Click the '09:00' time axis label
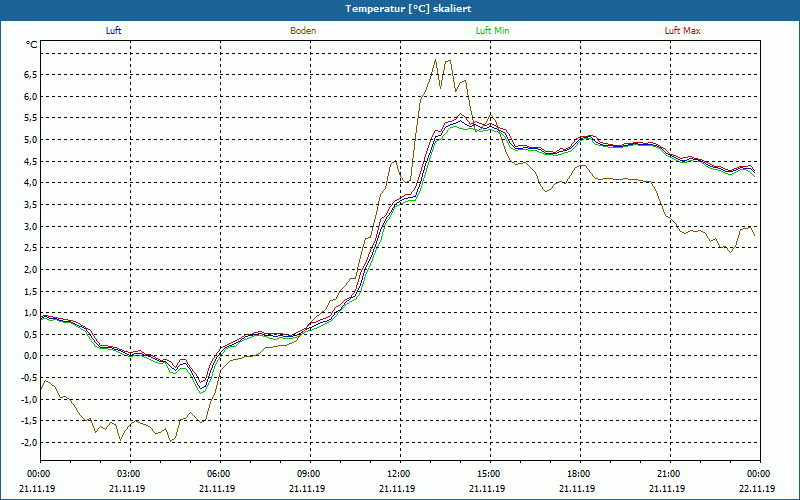Image resolution: width=800 pixels, height=500 pixels. click(x=310, y=474)
